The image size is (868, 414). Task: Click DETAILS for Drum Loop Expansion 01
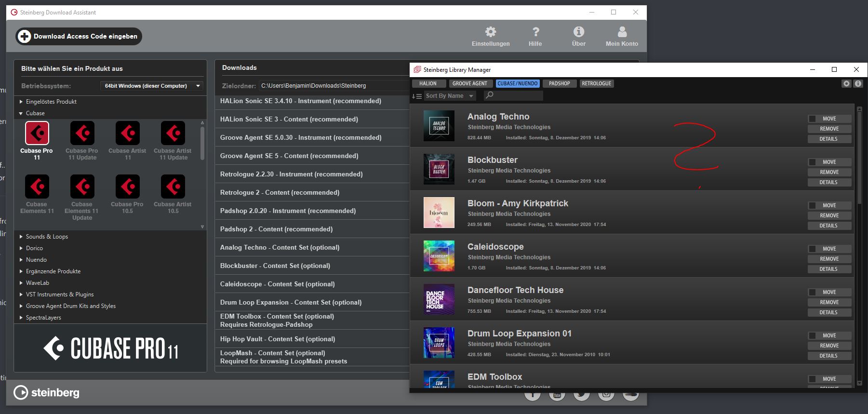point(829,356)
